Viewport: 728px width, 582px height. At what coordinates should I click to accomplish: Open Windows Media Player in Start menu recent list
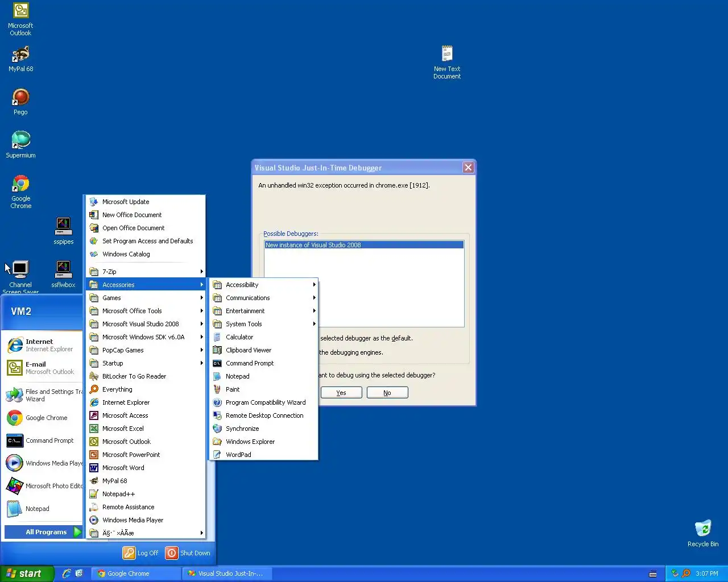[43, 463]
